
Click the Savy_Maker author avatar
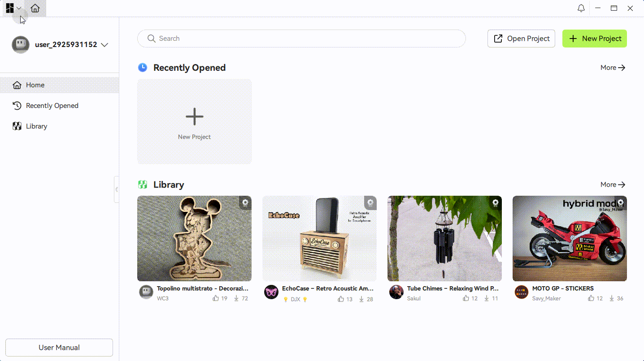tap(522, 292)
